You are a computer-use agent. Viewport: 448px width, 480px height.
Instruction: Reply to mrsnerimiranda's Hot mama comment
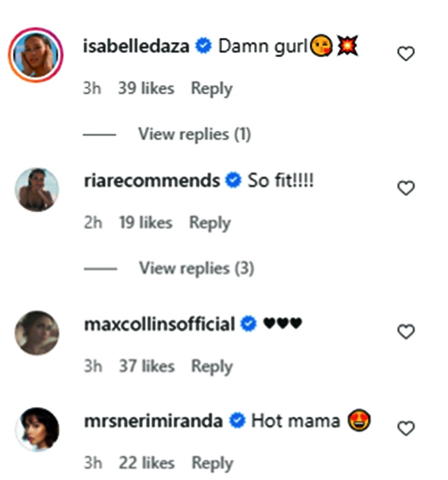tap(212, 463)
